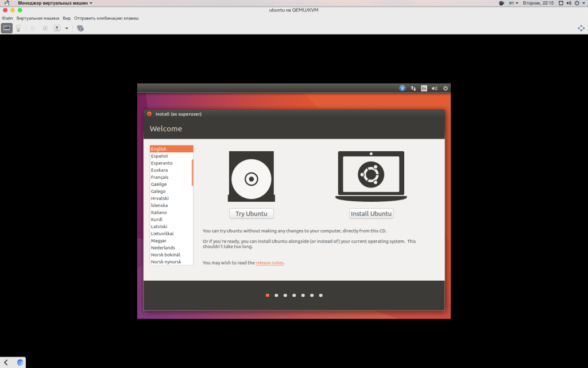Click the language list scrollbar handle

point(192,172)
